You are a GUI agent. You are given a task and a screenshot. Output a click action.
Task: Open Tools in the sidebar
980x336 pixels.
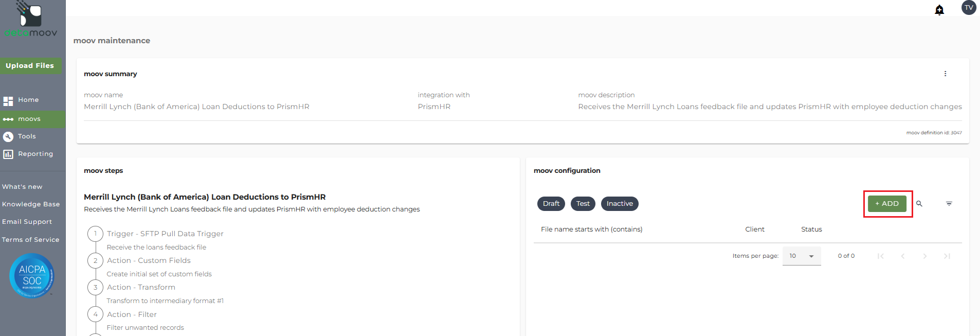[27, 136]
